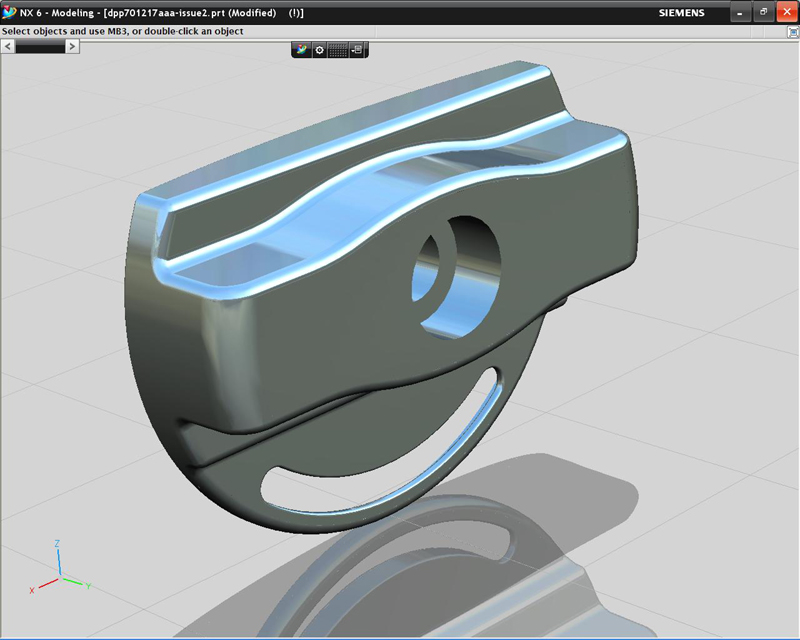Minimize the NX 6 window
800x640 pixels.
coord(740,13)
